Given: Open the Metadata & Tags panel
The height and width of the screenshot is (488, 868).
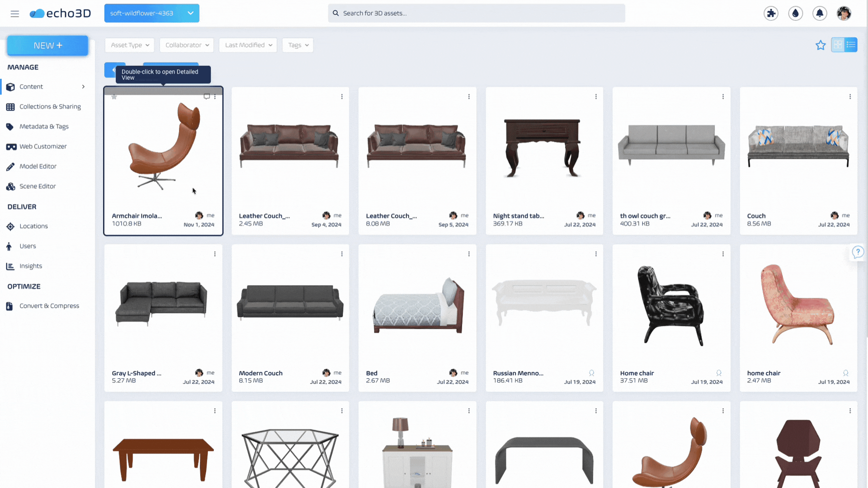Looking at the screenshot, I should (43, 127).
